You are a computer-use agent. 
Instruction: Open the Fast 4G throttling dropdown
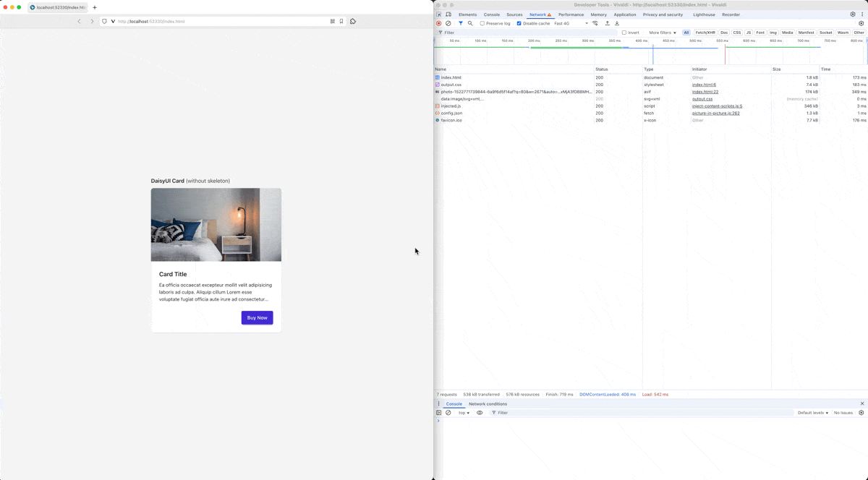[x=571, y=23]
